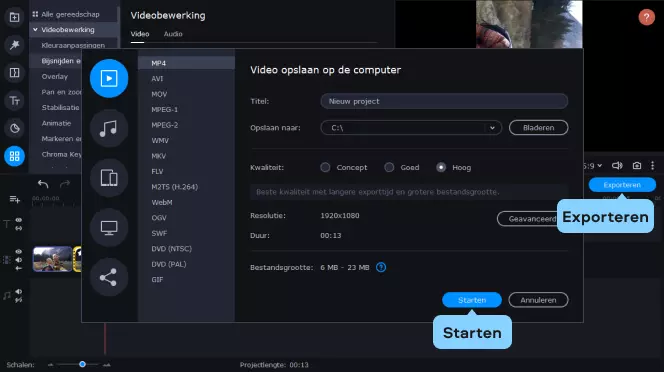
Task: Click the red help question mark icon
Action: point(646,17)
